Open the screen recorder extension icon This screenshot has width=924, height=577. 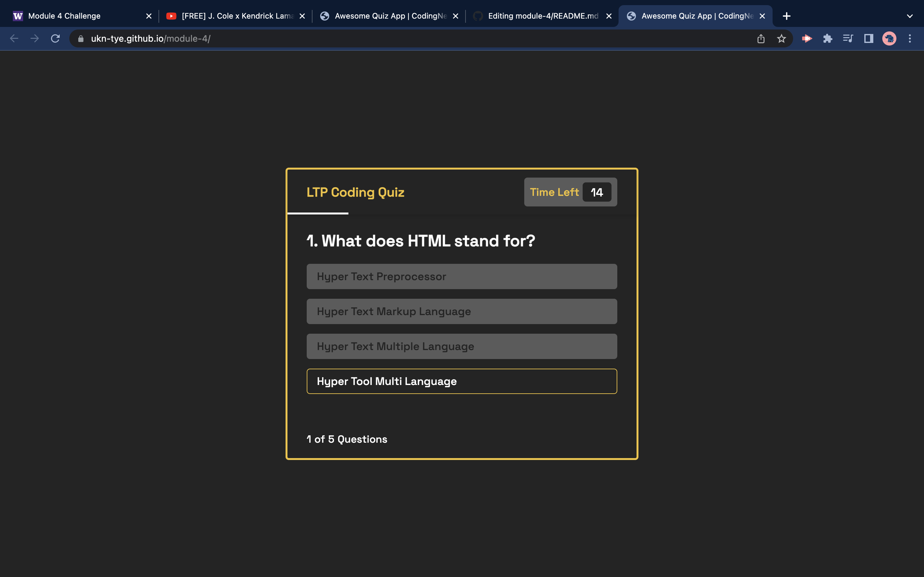(x=807, y=38)
